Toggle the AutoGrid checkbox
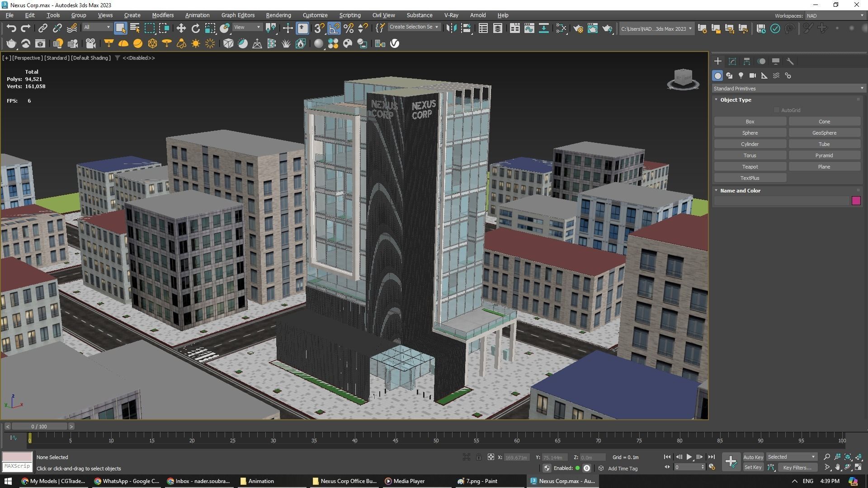The height and width of the screenshot is (488, 868). point(776,110)
